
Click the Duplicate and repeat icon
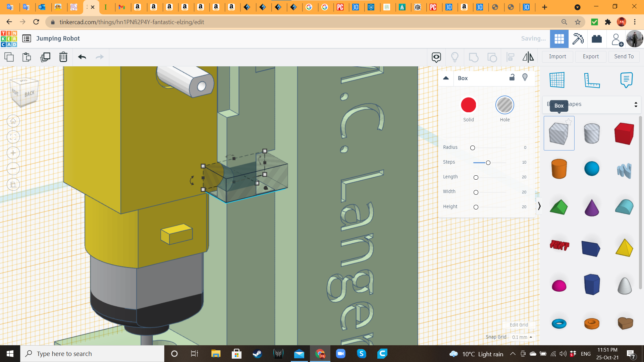[x=45, y=57]
